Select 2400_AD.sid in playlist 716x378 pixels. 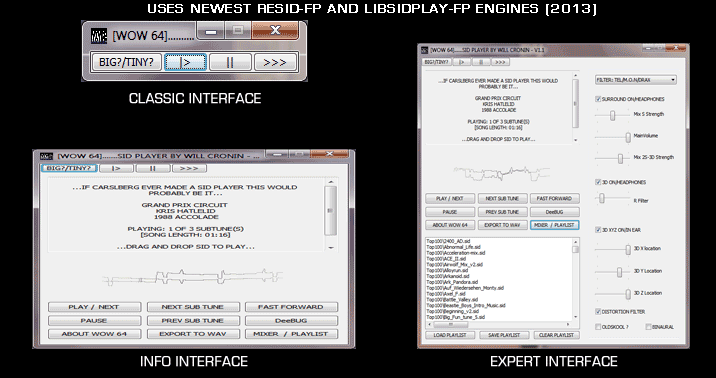pos(448,241)
